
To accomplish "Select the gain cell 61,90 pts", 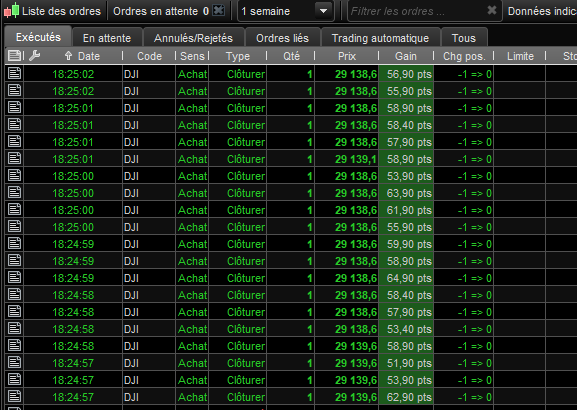I will pyautogui.click(x=406, y=210).
